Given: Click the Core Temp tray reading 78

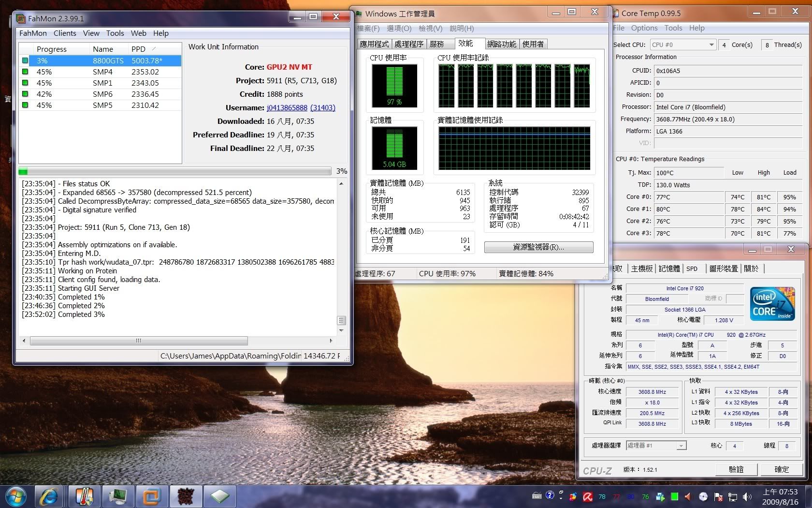Looking at the screenshot, I should (602, 496).
